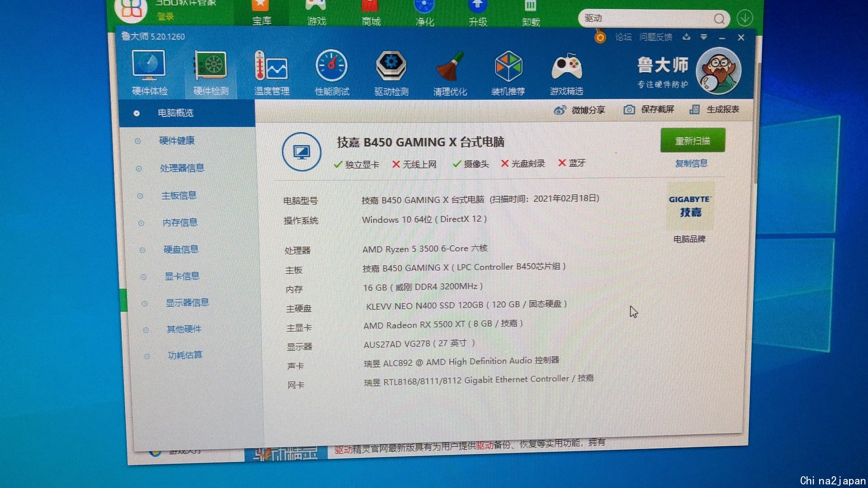Open the 驱动检测 driver detection icon
The width and height of the screenshot is (868, 488).
click(391, 72)
